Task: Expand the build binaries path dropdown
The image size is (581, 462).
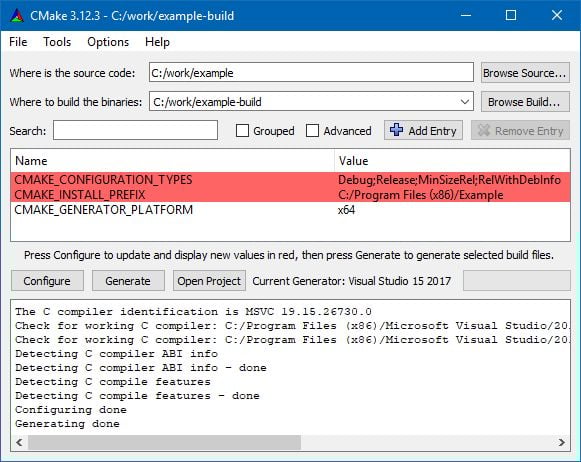Action: click(465, 102)
